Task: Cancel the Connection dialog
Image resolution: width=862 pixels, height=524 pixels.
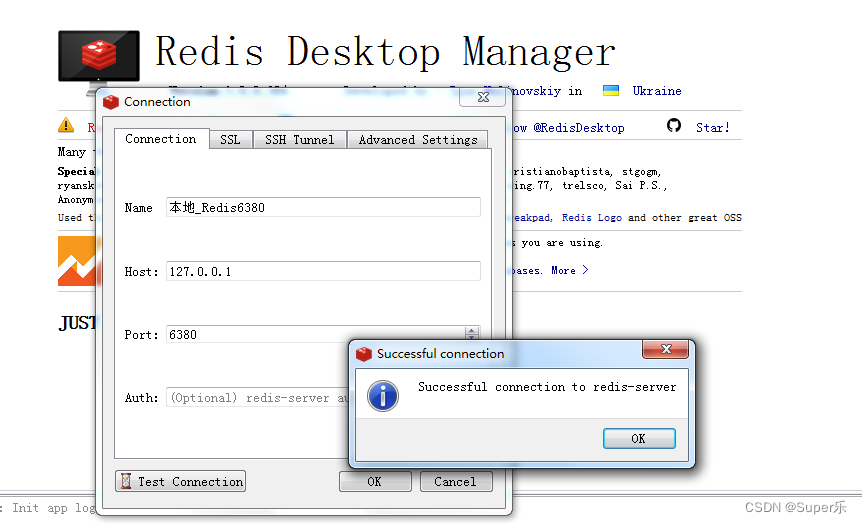Action: pos(456,482)
